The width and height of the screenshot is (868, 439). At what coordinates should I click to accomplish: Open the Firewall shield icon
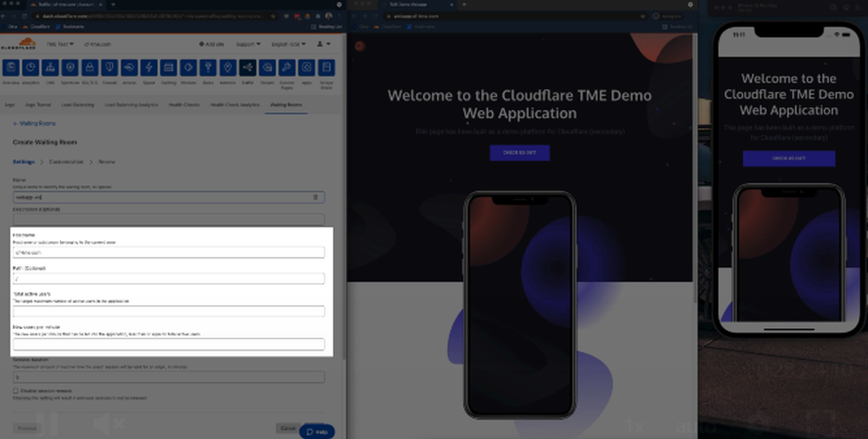click(x=109, y=68)
